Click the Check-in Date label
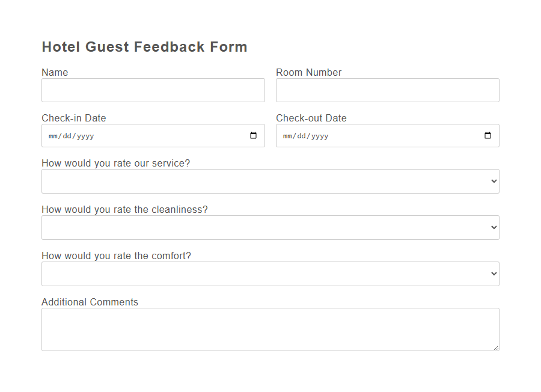Image resolution: width=541 pixels, height=392 pixels. (74, 118)
